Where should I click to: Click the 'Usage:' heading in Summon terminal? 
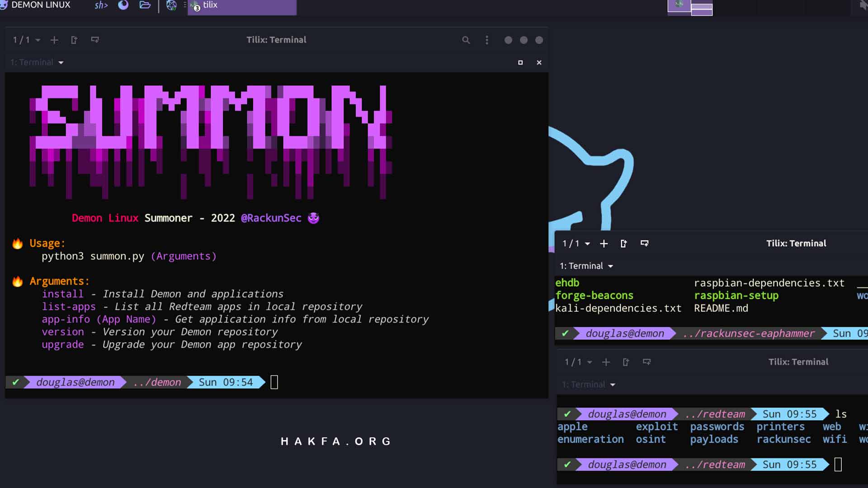tap(47, 244)
